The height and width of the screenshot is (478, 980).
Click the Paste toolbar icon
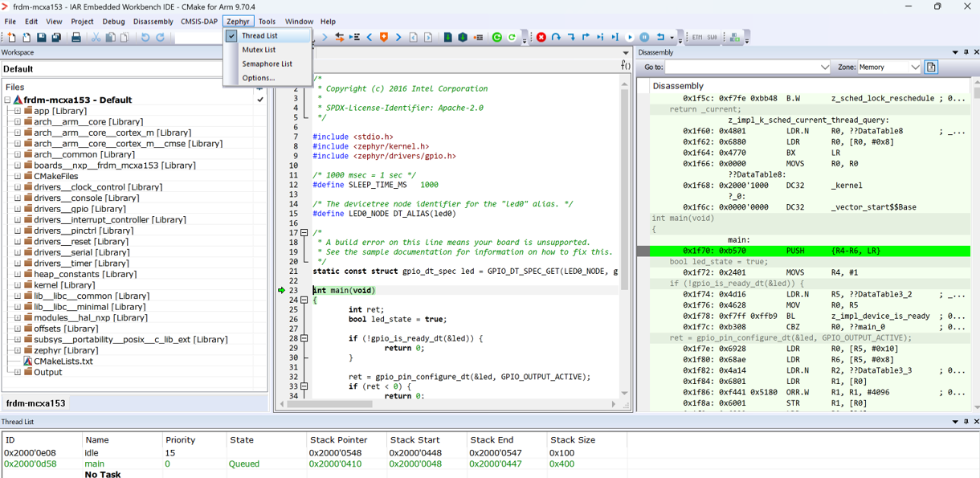tap(125, 37)
